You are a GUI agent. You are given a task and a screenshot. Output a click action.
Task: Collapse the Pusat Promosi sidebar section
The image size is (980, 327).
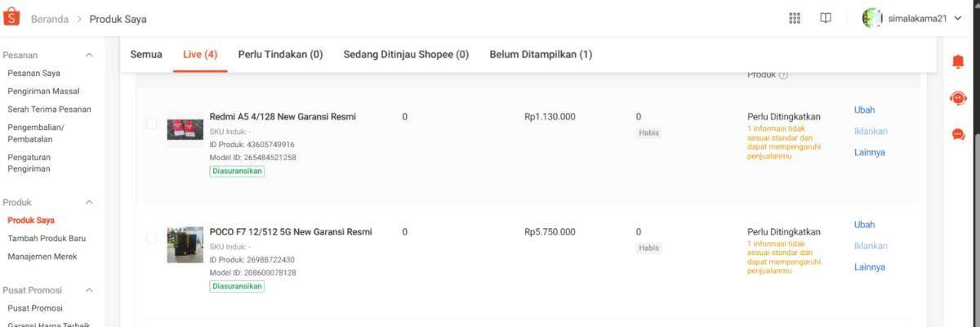pos(89,290)
